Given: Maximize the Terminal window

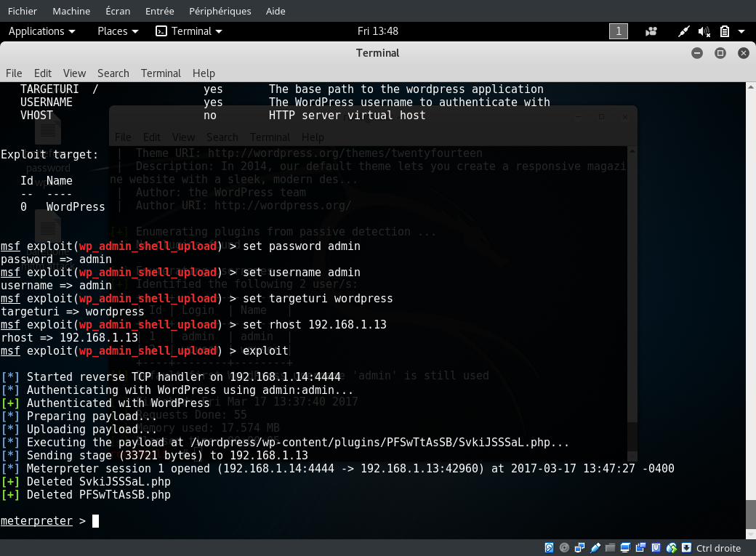Looking at the screenshot, I should pyautogui.click(x=720, y=53).
